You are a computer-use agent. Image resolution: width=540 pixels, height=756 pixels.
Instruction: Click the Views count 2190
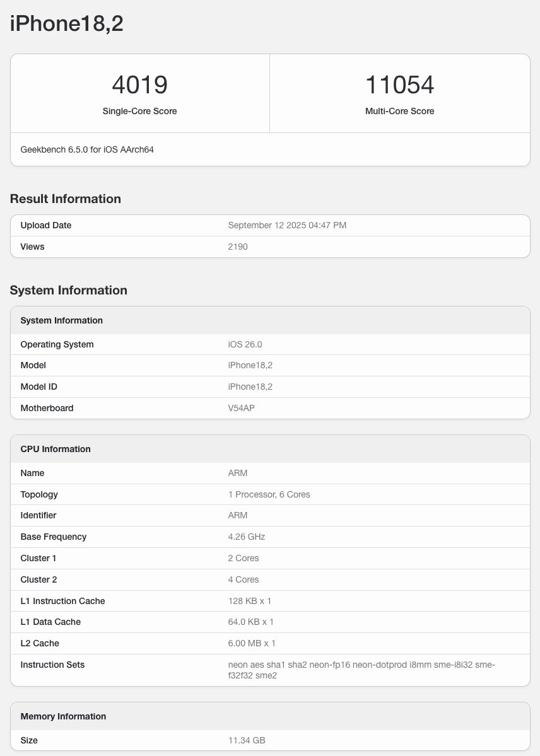(x=238, y=247)
